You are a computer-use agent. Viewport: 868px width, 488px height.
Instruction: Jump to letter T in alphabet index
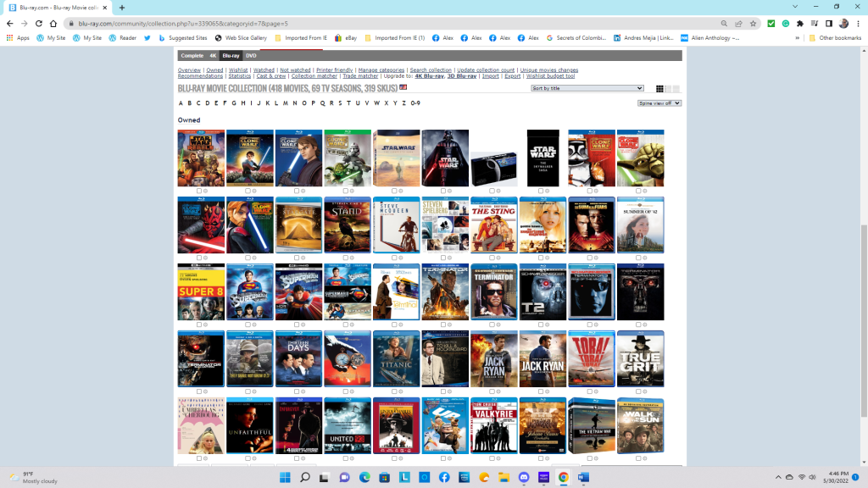(348, 103)
